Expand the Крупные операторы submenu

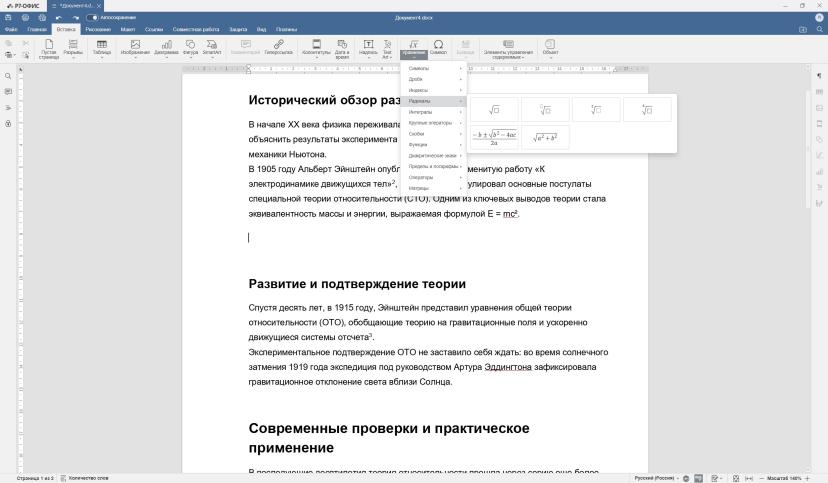[x=434, y=123]
